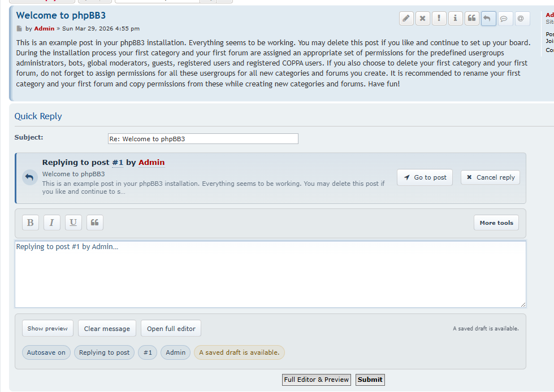554x392 pixels.
Task: Delete post using the X icon
Action: click(x=423, y=19)
